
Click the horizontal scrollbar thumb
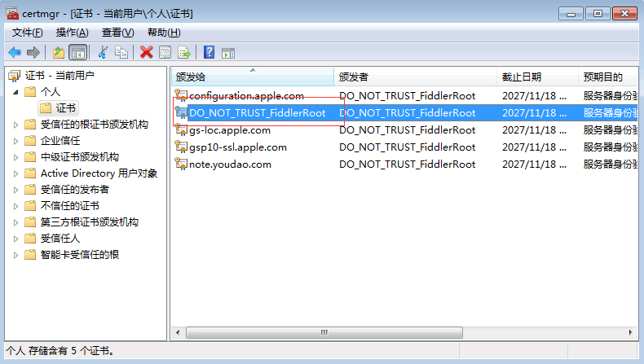324,332
